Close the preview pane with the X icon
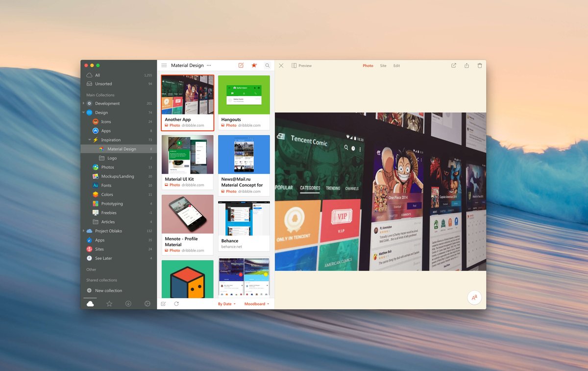588x371 pixels. click(281, 66)
